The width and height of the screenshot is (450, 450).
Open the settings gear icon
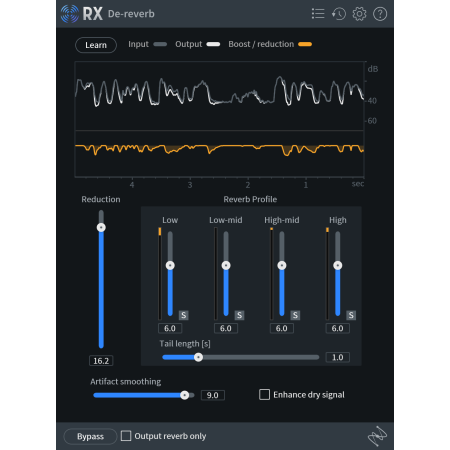[x=359, y=14]
